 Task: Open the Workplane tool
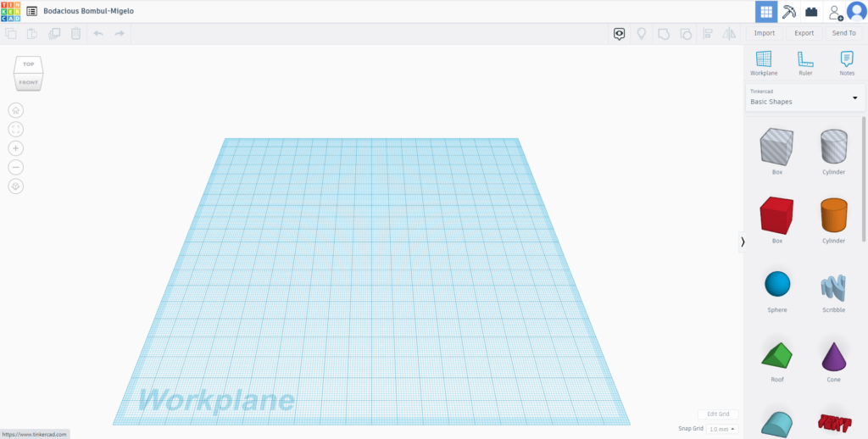(764, 63)
